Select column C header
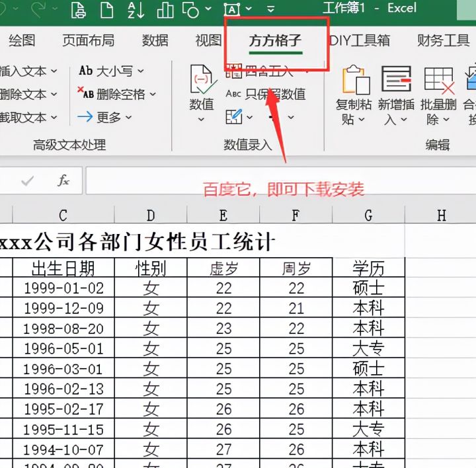Screen dimensions: 476x468 [63, 215]
